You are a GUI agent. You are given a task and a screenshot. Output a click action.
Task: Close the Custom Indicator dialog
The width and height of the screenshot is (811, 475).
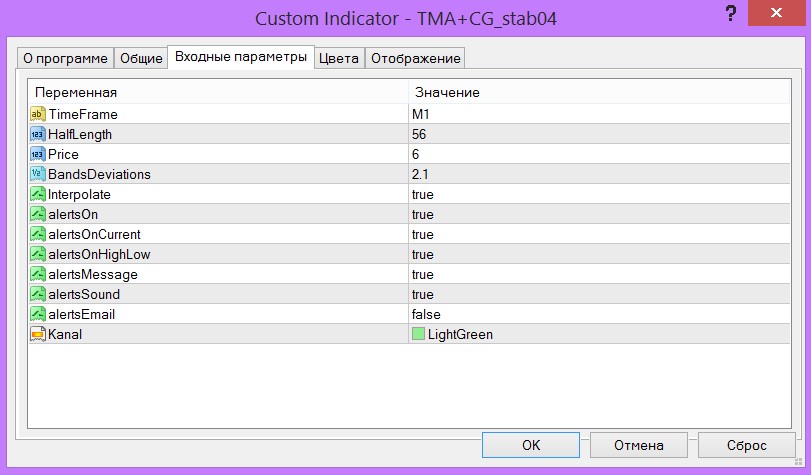coord(776,13)
